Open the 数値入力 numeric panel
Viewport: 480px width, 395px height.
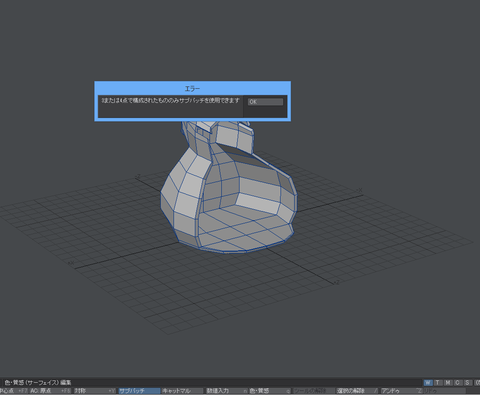coord(226,391)
